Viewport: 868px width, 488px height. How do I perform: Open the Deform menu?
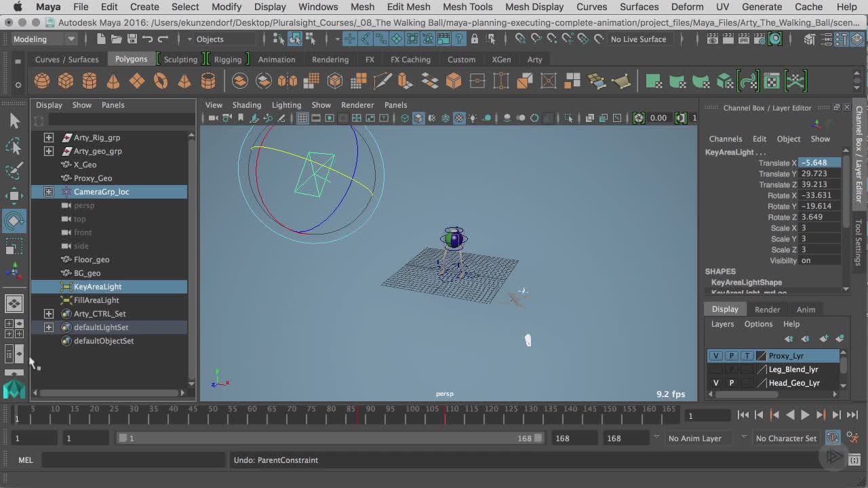coord(687,7)
